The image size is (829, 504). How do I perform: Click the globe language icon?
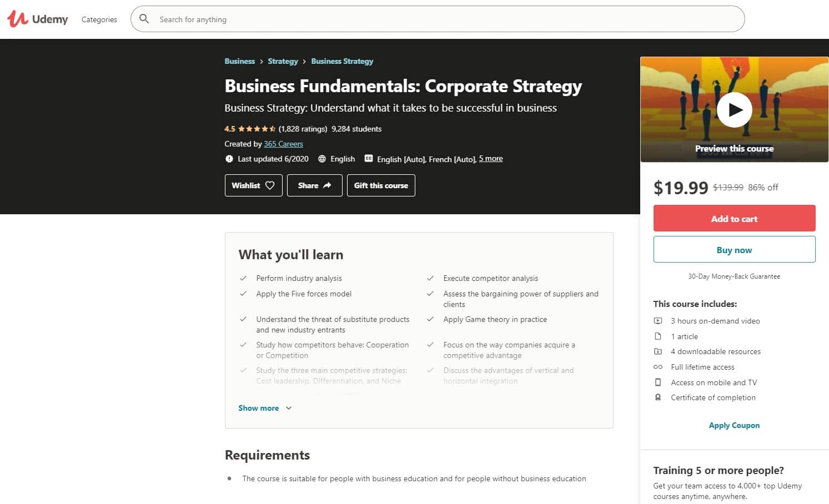(322, 159)
